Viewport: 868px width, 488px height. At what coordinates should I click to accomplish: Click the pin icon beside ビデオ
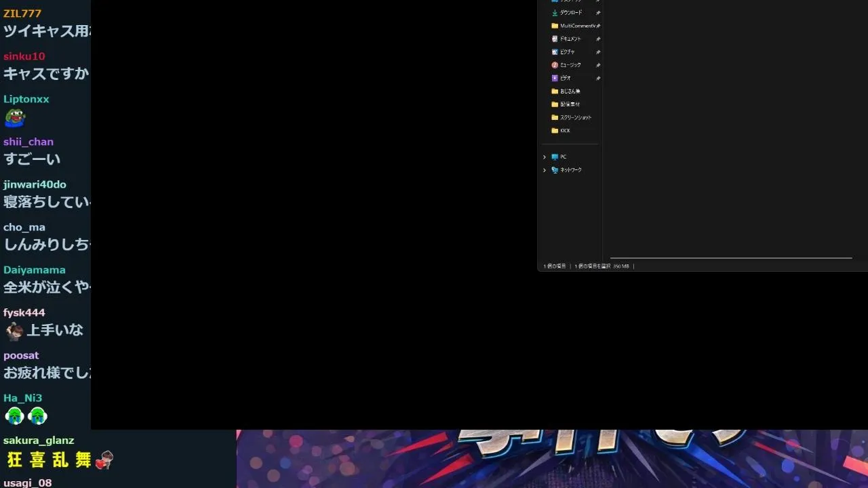(x=598, y=78)
